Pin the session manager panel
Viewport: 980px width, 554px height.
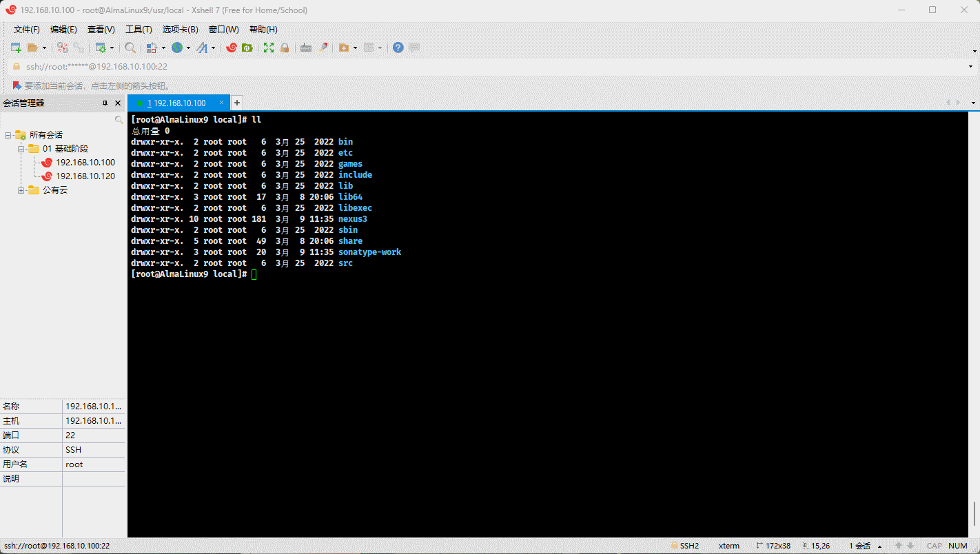coord(105,103)
